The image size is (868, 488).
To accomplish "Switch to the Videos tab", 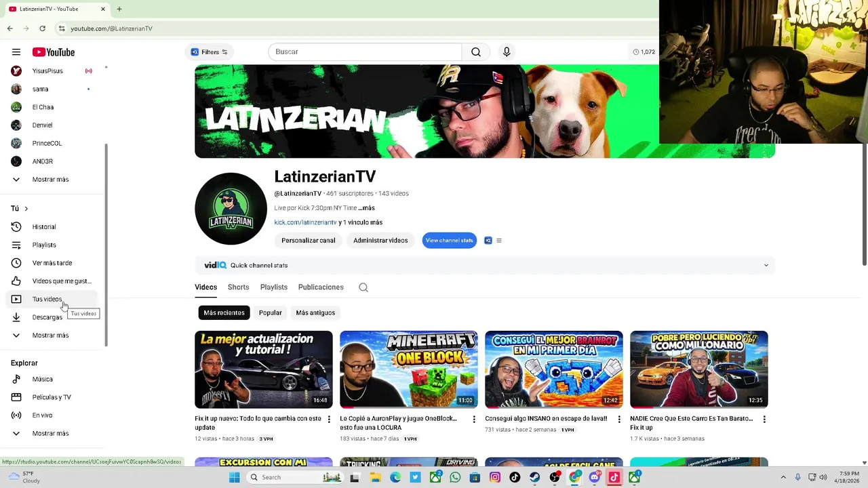I will [x=206, y=287].
